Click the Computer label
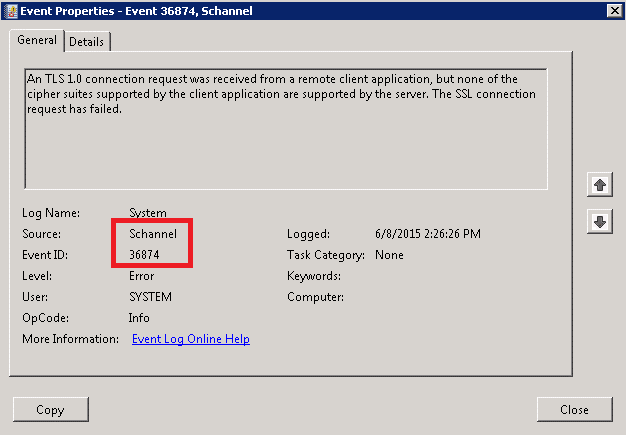This screenshot has width=626, height=435. pyautogui.click(x=315, y=297)
